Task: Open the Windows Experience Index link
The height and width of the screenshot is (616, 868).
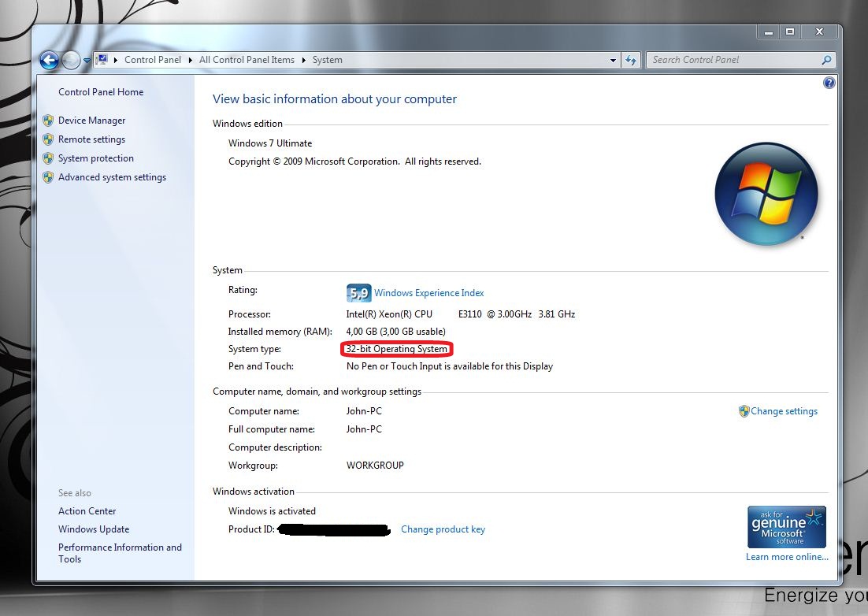Action: point(429,293)
